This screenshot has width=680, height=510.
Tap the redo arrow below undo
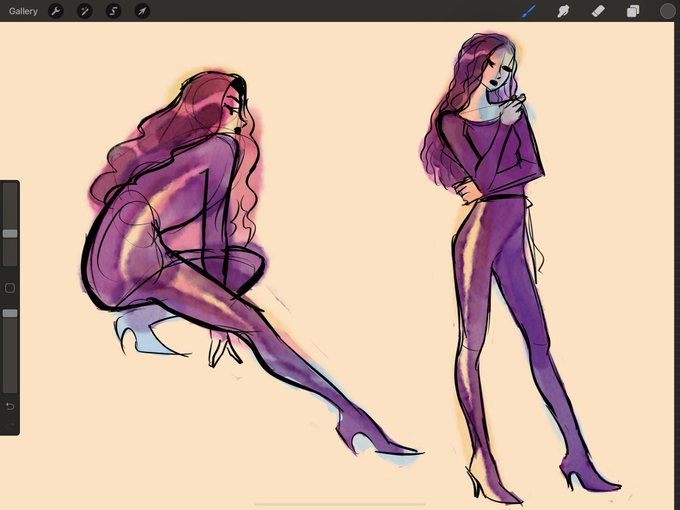click(10, 425)
